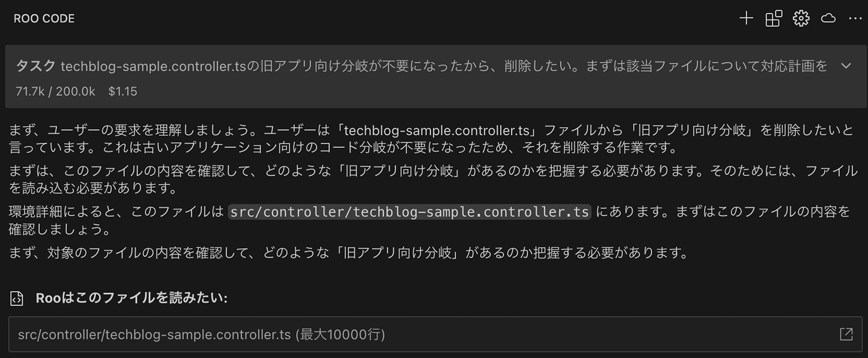The height and width of the screenshot is (358, 868).
Task: Click the Rooはこのファイルを読みたい heading
Action: (x=131, y=298)
